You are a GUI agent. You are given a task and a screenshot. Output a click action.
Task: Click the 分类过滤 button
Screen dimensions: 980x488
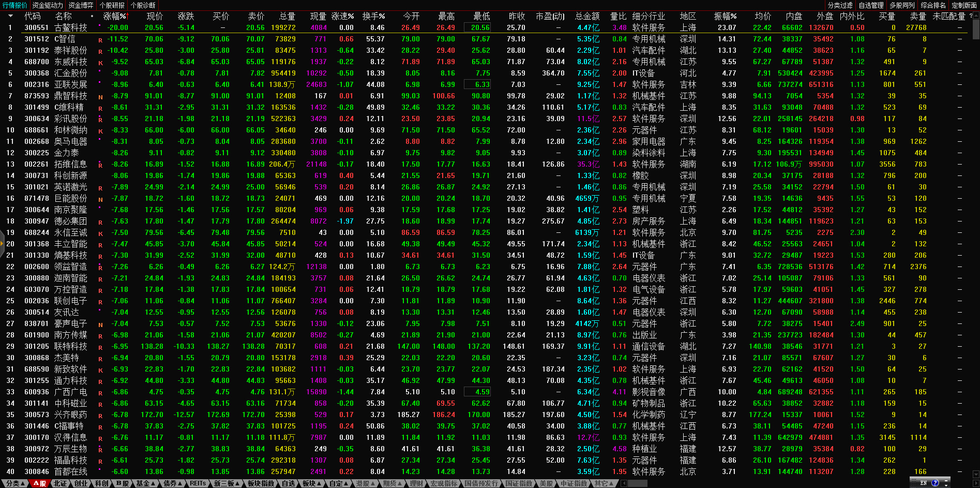840,5
